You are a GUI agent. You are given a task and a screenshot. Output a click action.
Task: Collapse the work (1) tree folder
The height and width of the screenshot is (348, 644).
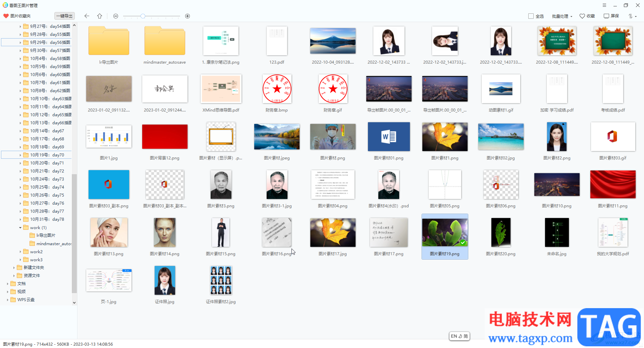20,228
